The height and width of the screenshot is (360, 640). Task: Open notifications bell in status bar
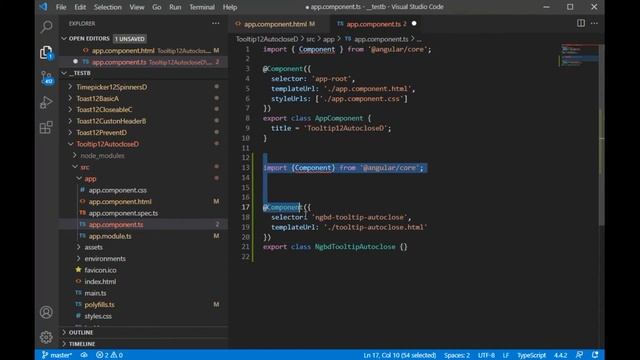595,355
